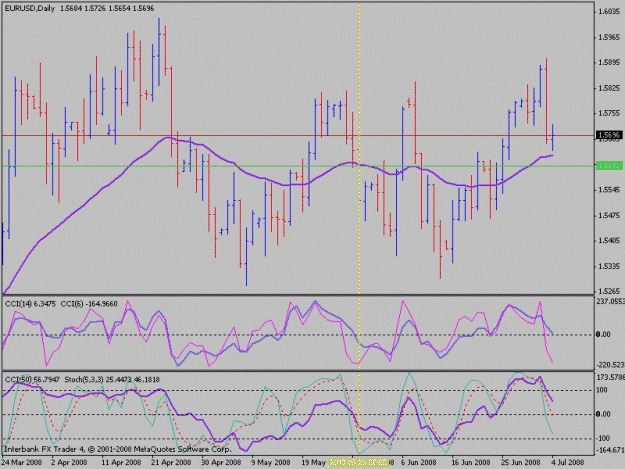This screenshot has height=469, width=625.
Task: Click the CCI(6) -164.9660 indicator label
Action: [x=89, y=304]
